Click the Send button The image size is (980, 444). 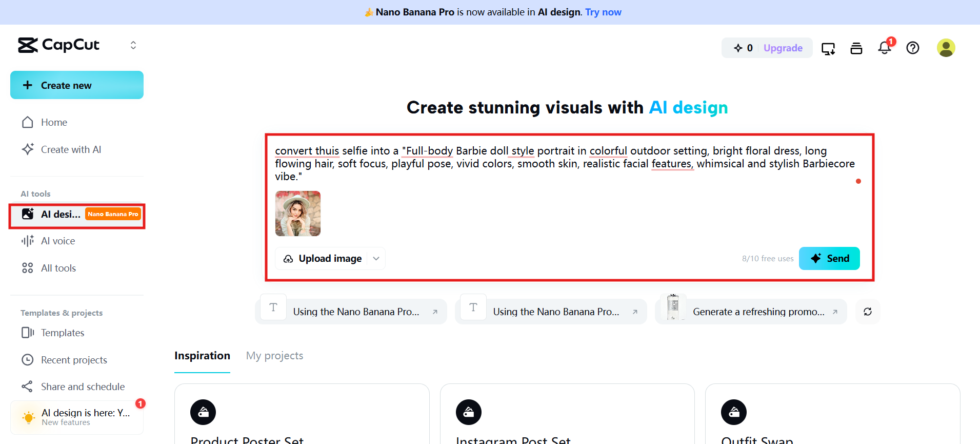pos(829,258)
